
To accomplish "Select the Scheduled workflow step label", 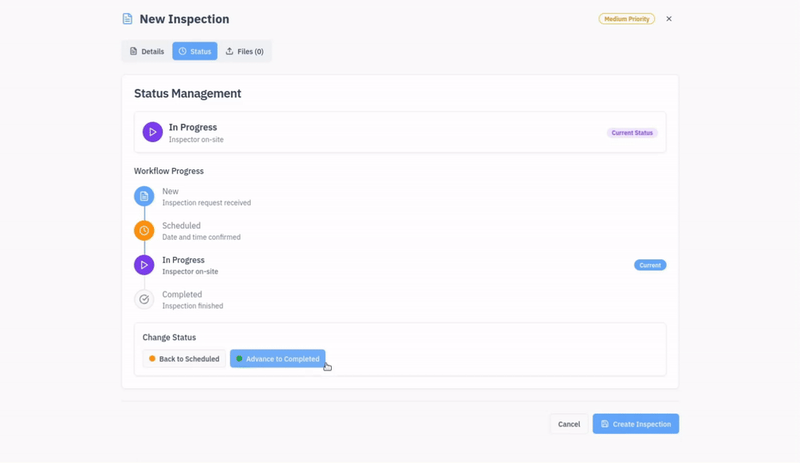I will (x=181, y=226).
